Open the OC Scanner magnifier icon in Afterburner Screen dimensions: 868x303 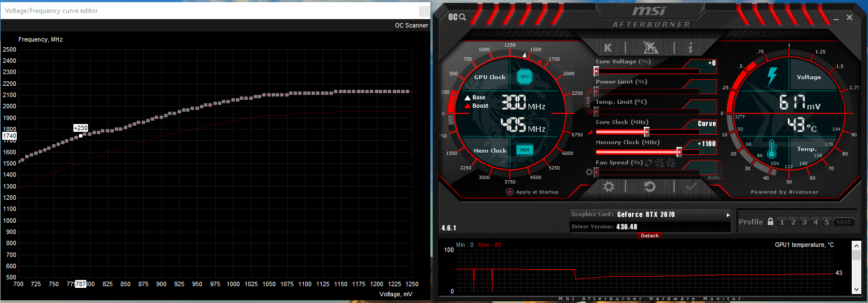point(457,17)
